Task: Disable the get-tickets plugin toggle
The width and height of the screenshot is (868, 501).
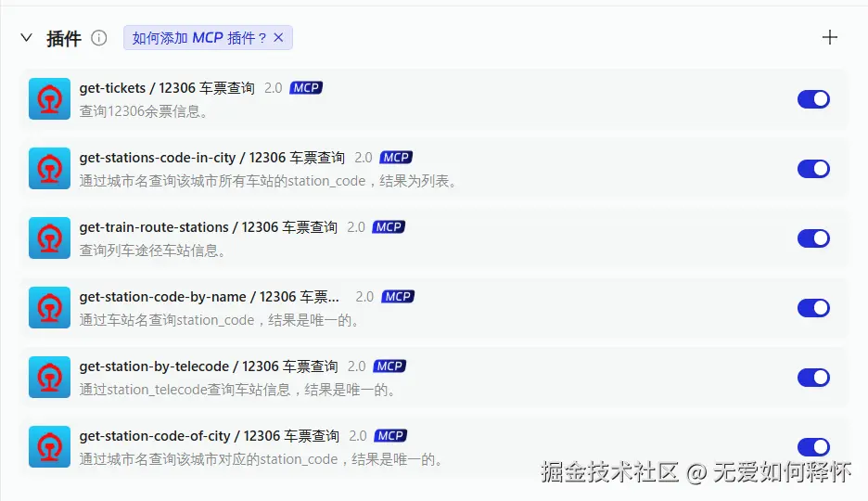Action: pyautogui.click(x=813, y=99)
